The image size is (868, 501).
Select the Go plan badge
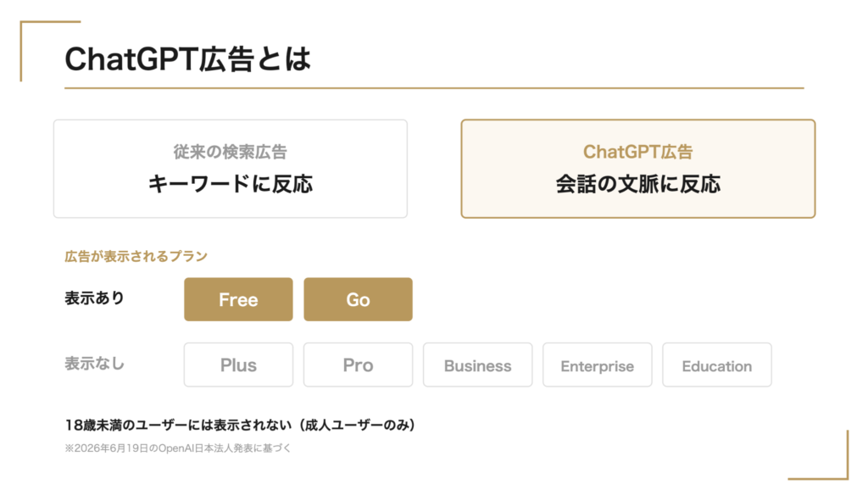358,299
